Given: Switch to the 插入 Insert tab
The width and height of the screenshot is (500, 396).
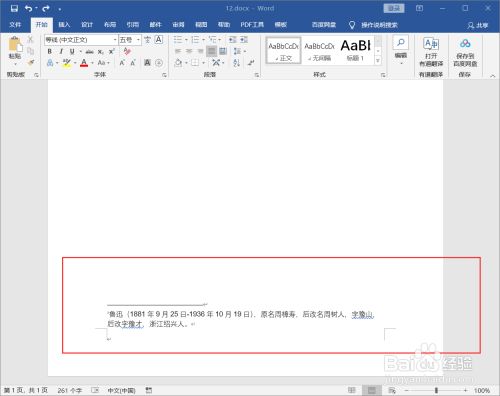Looking at the screenshot, I should click(64, 25).
